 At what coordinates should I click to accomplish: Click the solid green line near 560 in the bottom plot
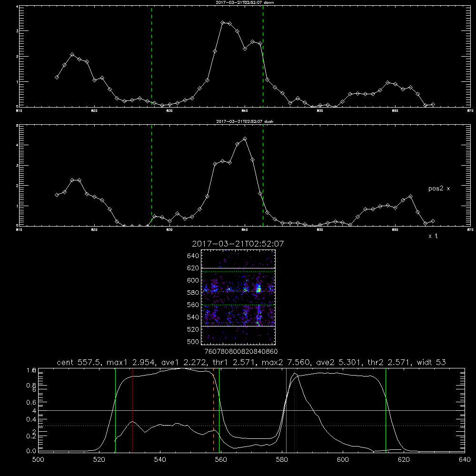pos(219,410)
